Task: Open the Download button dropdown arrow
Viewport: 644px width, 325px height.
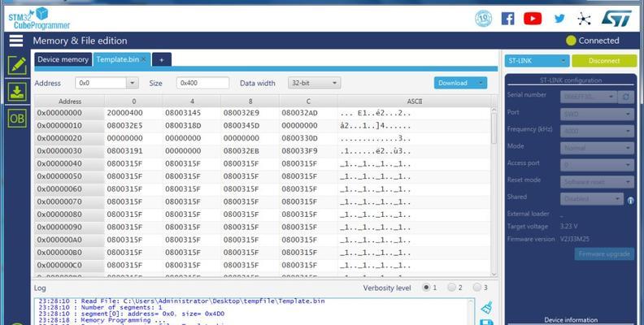Action: coord(481,83)
